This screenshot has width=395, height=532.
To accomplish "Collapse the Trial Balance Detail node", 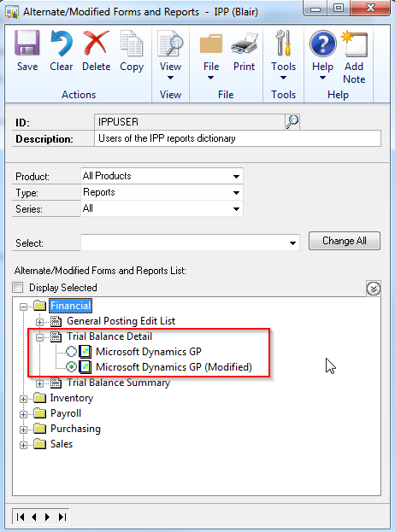I will pyautogui.click(x=39, y=337).
